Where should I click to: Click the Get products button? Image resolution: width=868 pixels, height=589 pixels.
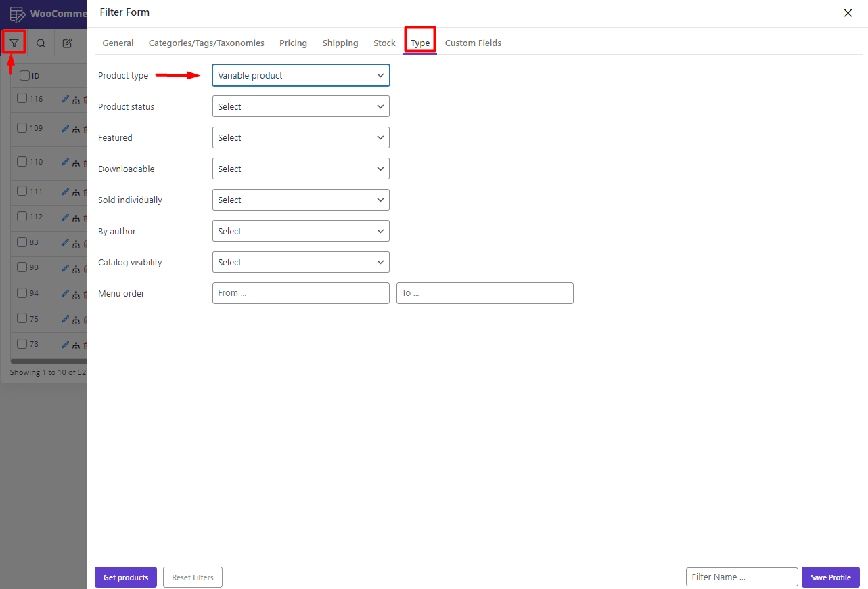pyautogui.click(x=125, y=577)
